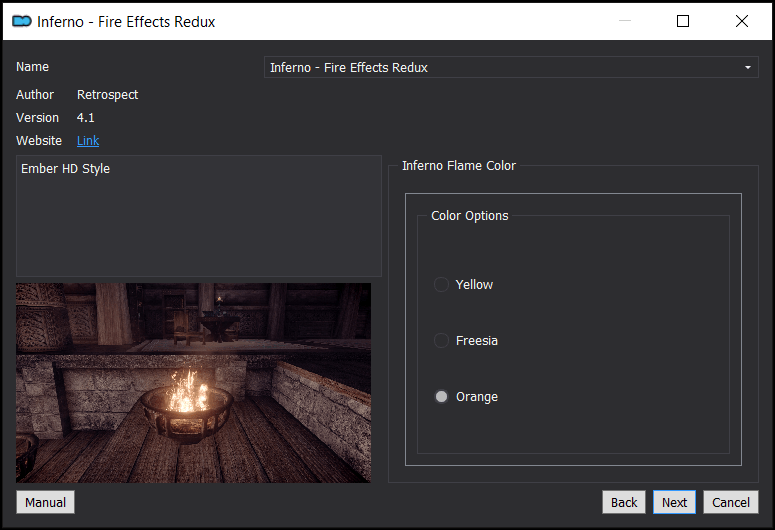The width and height of the screenshot is (775, 530).
Task: Click the Author label
Action: tap(35, 94)
